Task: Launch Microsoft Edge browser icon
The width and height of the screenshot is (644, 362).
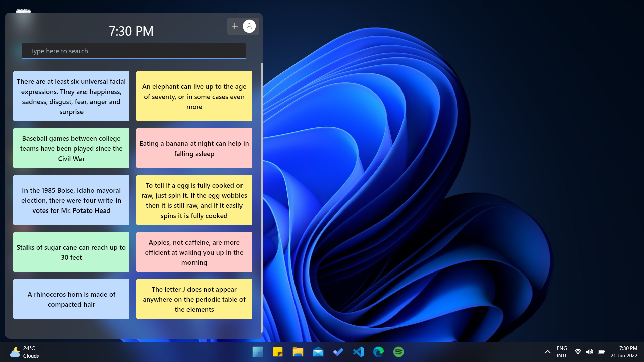Action: click(378, 352)
